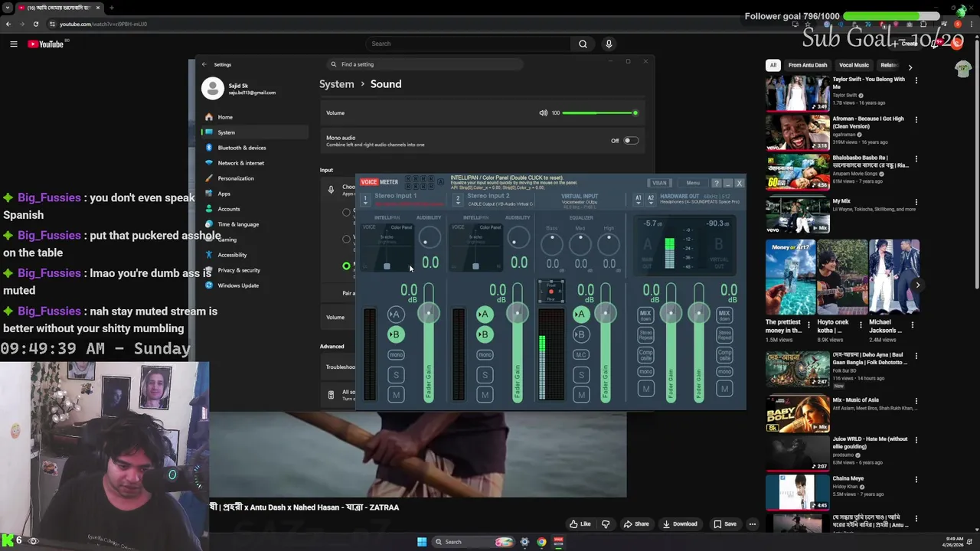Toggle Mix down on bus A output
The height and width of the screenshot is (551, 980).
pos(645,315)
